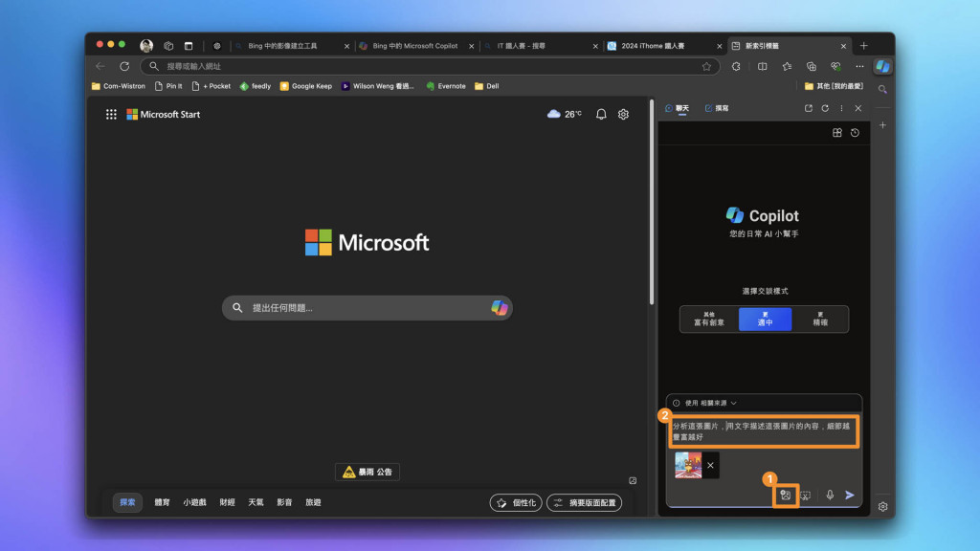Open the Collections icon
980x551 pixels.
[812, 66]
